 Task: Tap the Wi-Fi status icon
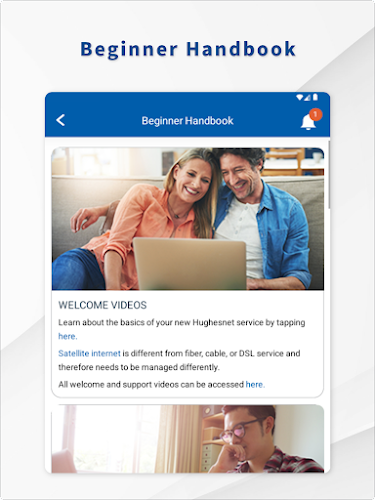pos(300,97)
